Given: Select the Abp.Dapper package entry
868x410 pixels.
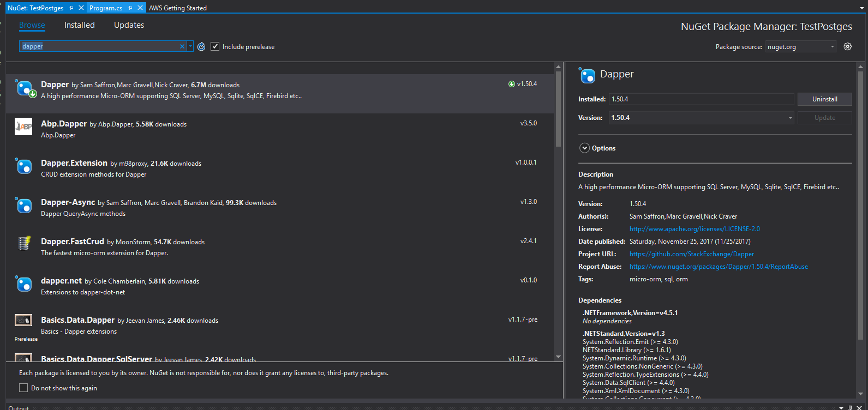Looking at the screenshot, I should coord(279,133).
